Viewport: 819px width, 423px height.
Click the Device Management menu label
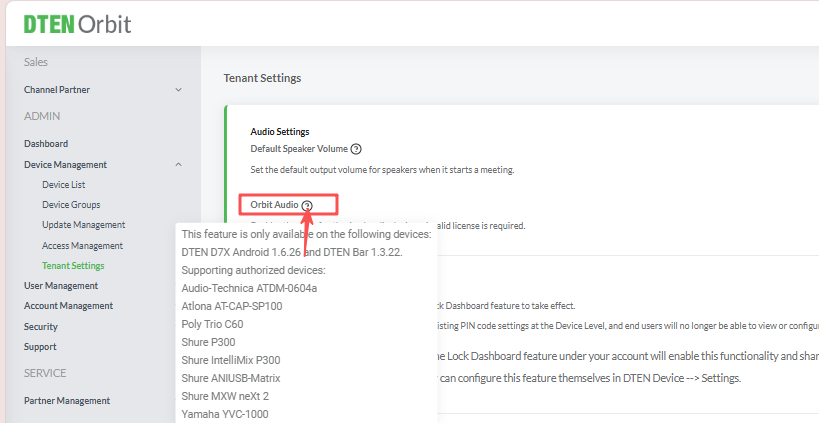(65, 164)
